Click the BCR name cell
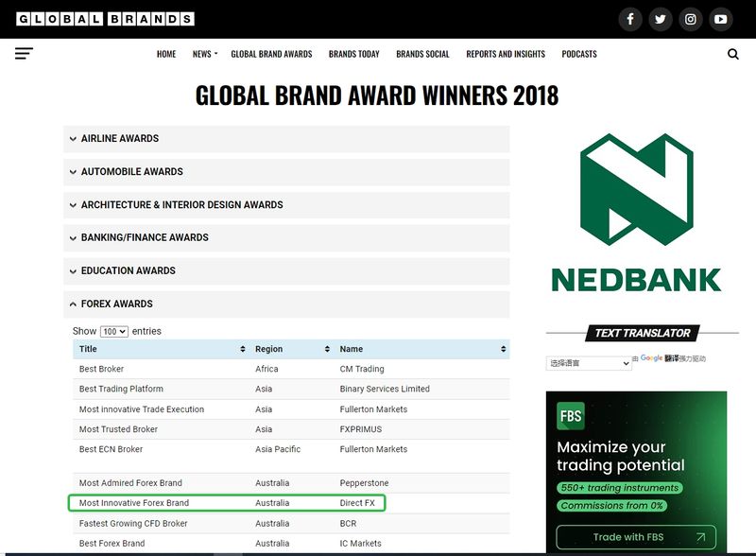756x556 pixels. pos(348,523)
